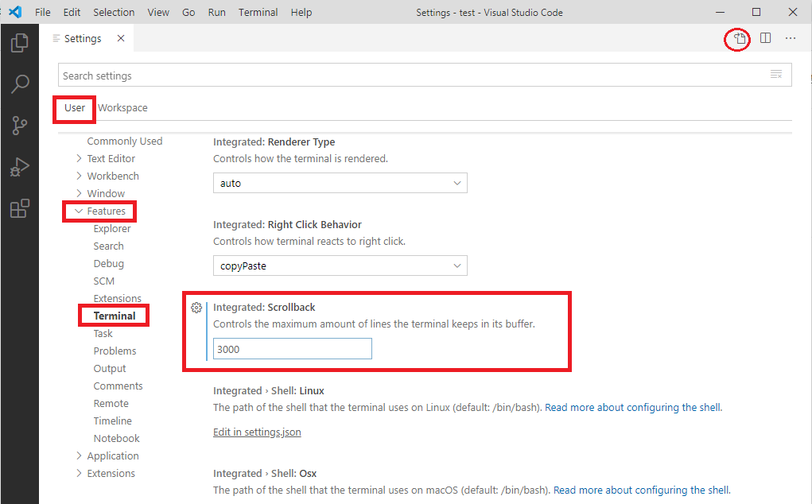
Task: Click the Integrated: Right Click Behavior heading
Action: [287, 225]
